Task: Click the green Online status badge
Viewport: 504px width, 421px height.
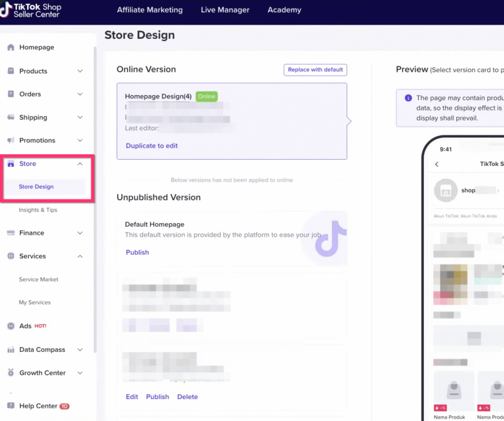Action: [206, 96]
